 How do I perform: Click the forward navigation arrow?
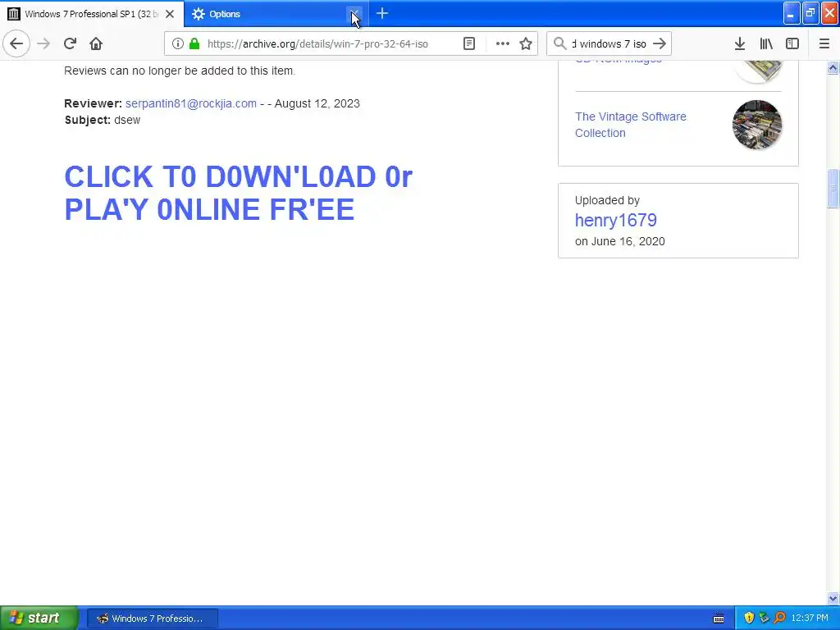click(x=43, y=43)
